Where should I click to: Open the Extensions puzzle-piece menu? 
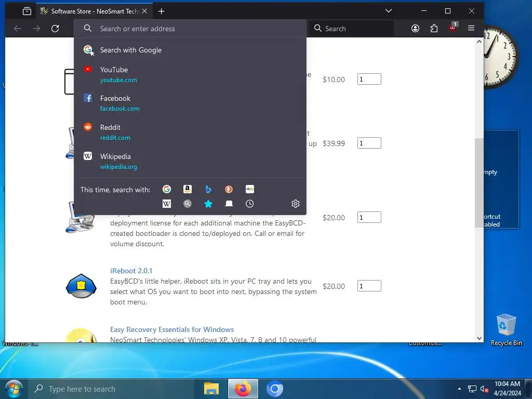click(434, 29)
